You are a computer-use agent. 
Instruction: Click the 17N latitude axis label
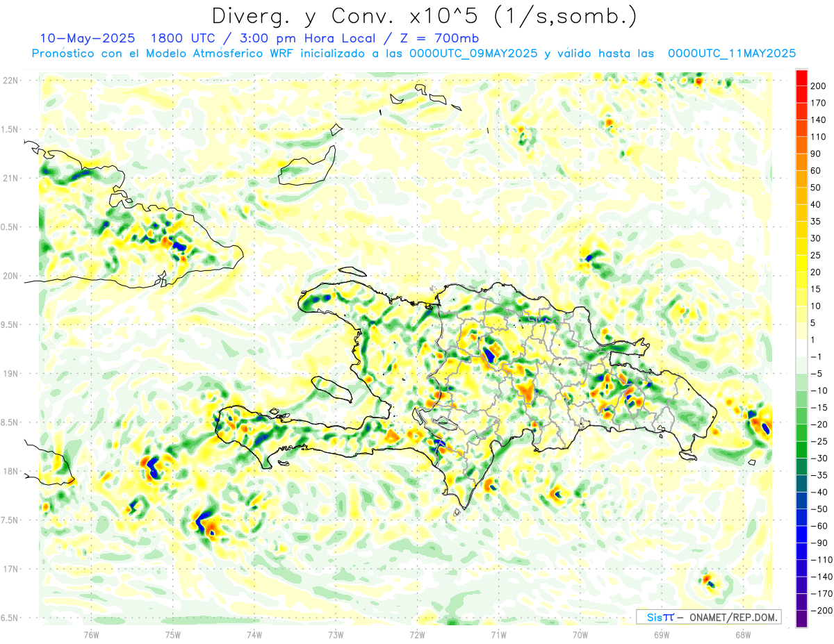point(10,568)
